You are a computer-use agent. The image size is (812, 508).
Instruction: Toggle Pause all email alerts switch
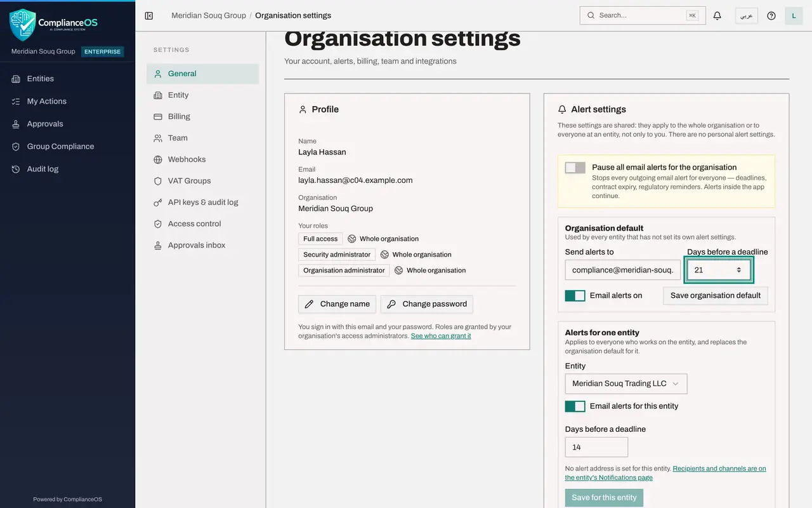(575, 168)
